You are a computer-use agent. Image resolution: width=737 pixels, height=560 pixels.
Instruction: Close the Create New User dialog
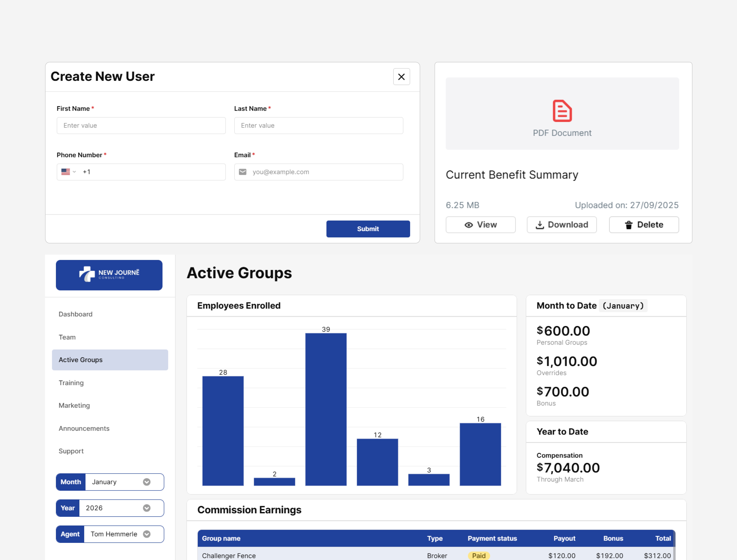pos(401,77)
